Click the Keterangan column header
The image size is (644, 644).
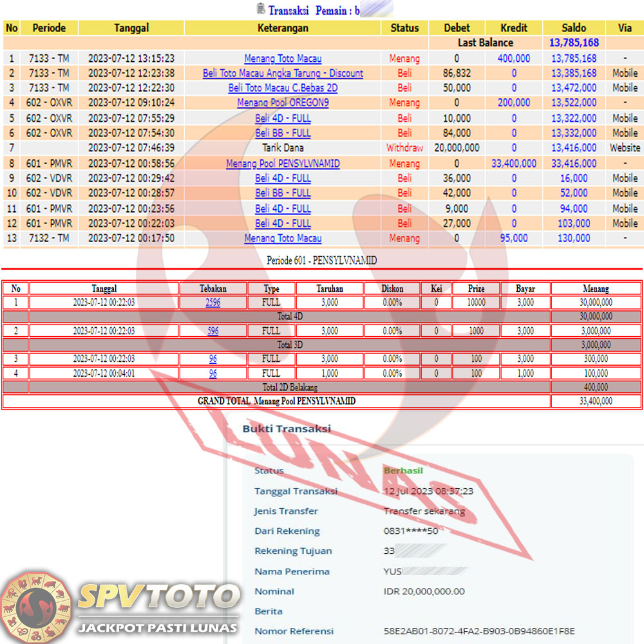(283, 28)
